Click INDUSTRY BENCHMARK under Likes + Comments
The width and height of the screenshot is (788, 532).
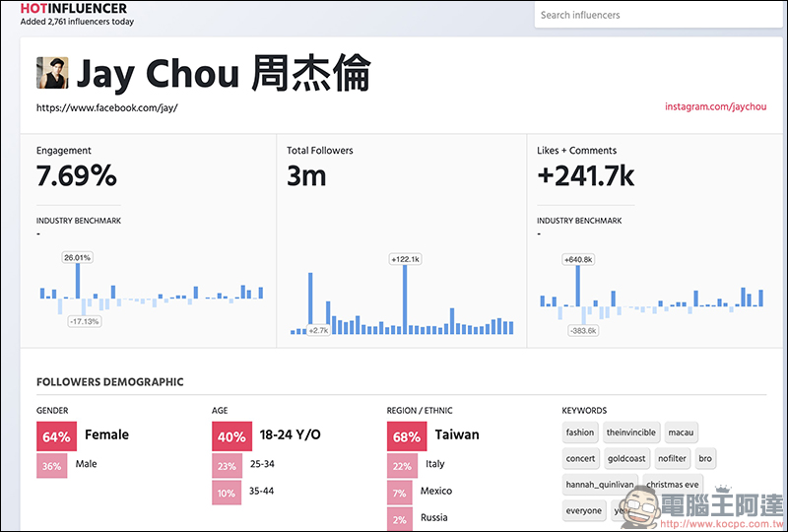pos(579,221)
